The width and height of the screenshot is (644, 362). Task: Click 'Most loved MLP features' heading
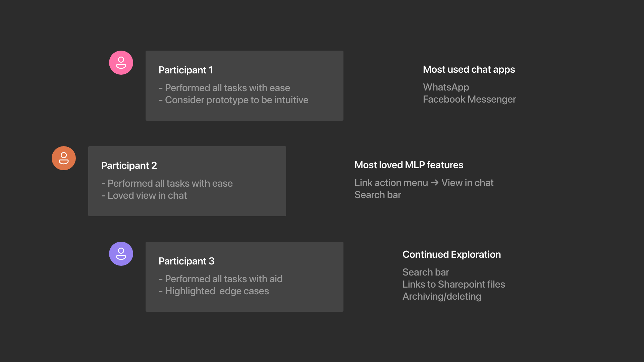[x=409, y=165]
